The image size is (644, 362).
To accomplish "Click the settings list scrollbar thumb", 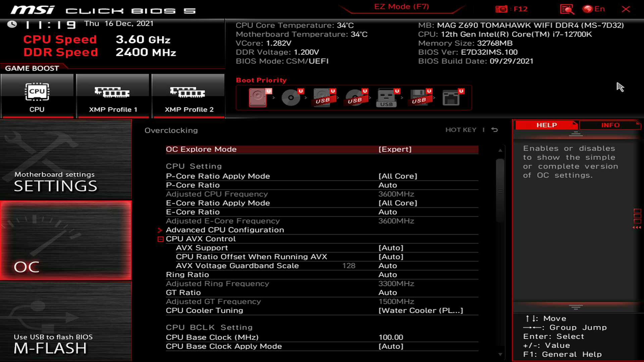I will coord(500,190).
